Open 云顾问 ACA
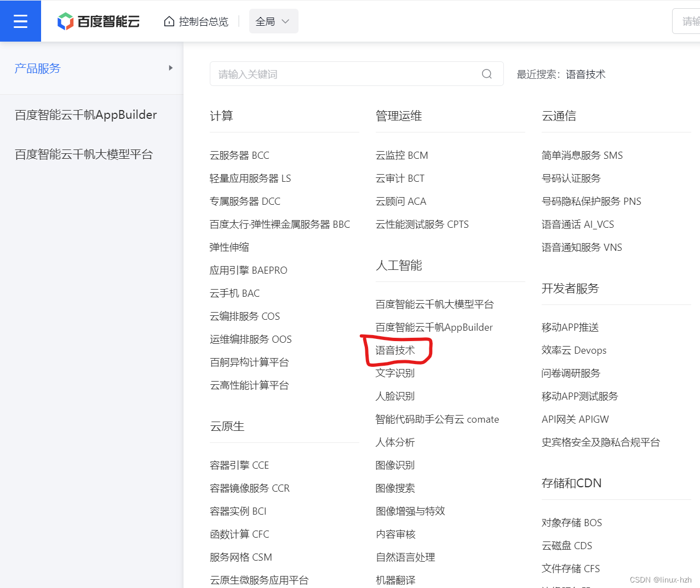The height and width of the screenshot is (588, 700). [x=401, y=201]
